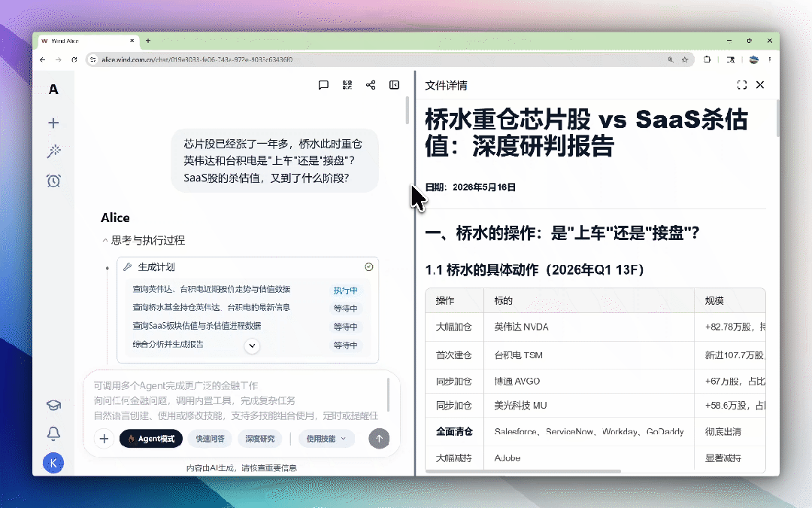Click the input box scrollbar
The height and width of the screenshot is (508, 812).
tap(389, 394)
